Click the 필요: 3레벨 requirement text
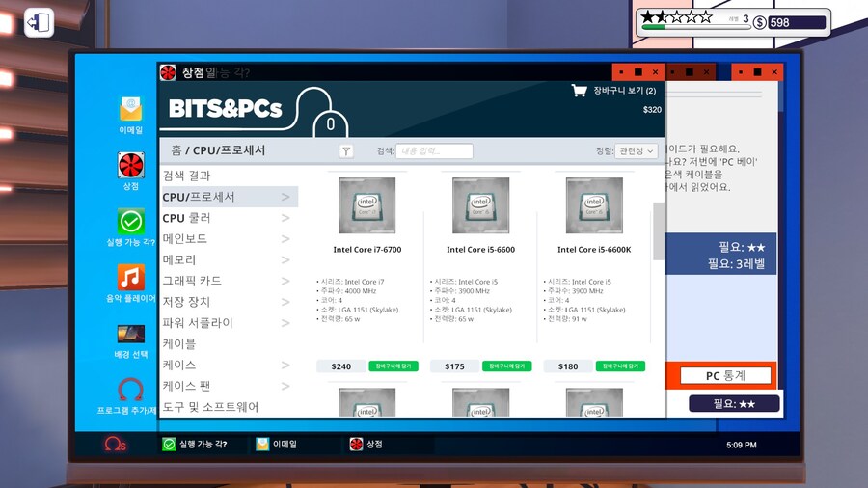The width and height of the screenshot is (868, 488). [x=736, y=264]
